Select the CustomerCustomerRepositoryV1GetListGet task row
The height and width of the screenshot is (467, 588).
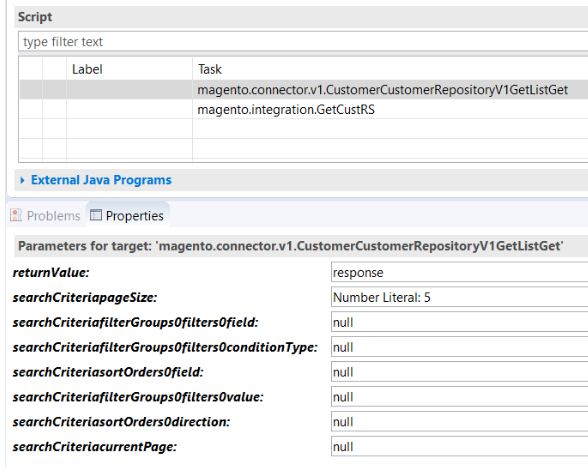[x=304, y=90]
